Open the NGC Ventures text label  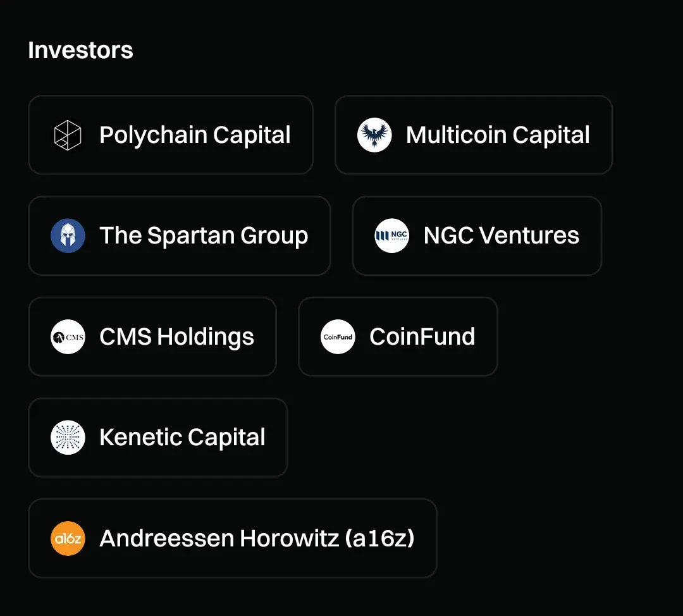[x=501, y=236]
